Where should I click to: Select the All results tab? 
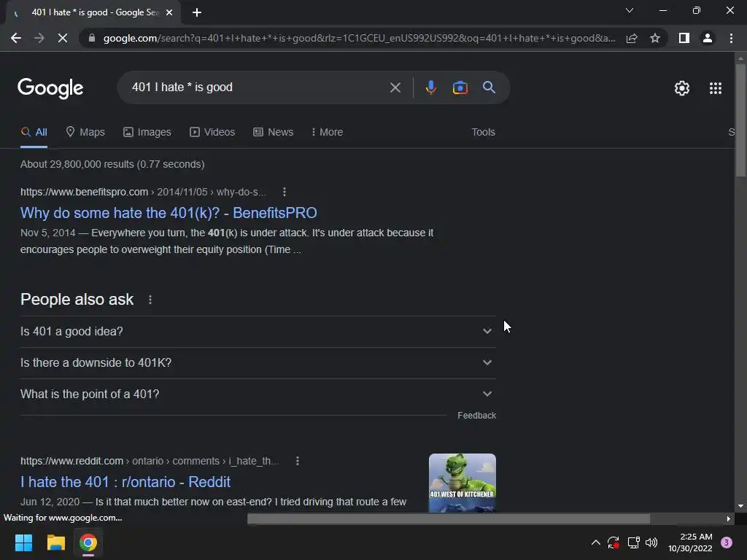coord(34,132)
